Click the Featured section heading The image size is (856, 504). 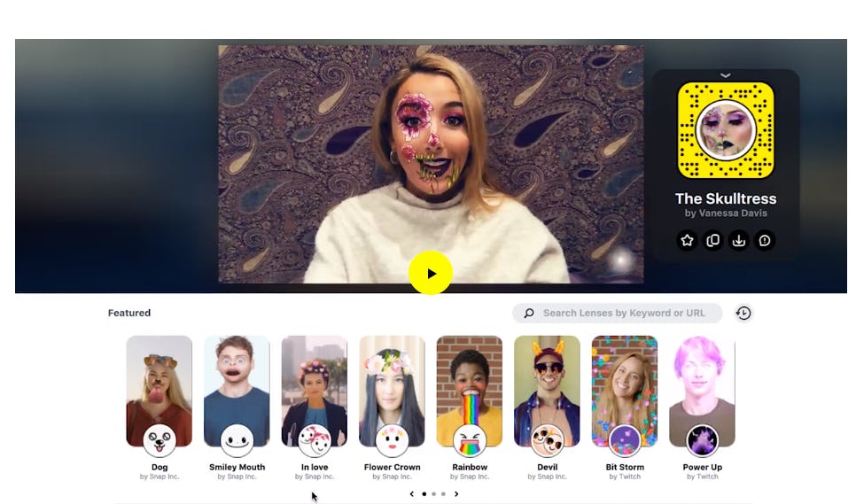pyautogui.click(x=128, y=313)
